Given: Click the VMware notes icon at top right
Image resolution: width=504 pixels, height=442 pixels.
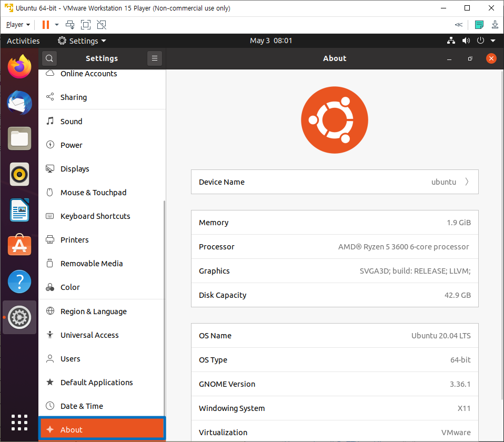Looking at the screenshot, I should pyautogui.click(x=479, y=25).
